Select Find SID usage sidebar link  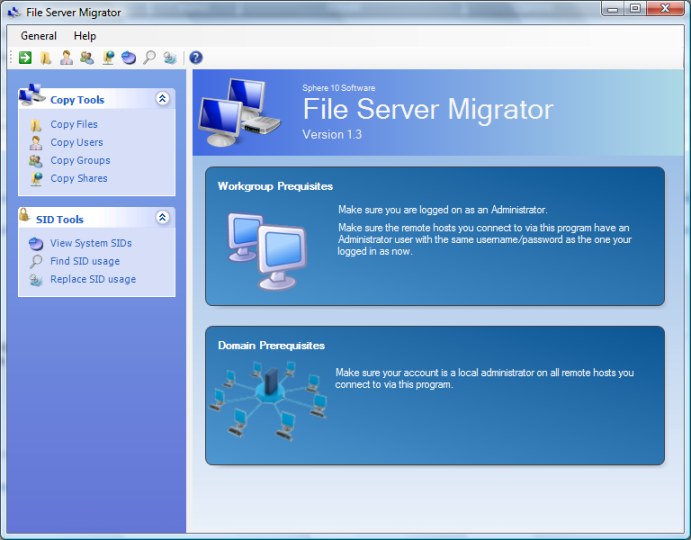pos(84,261)
